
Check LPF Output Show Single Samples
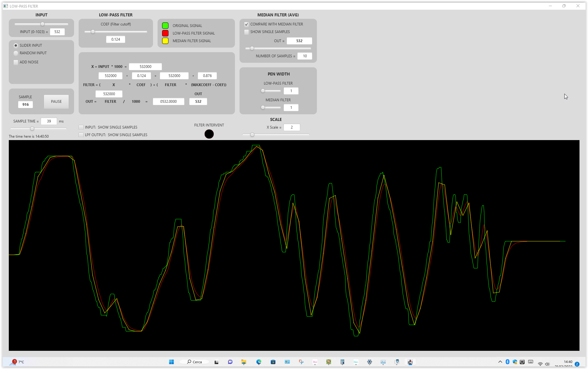point(81,135)
